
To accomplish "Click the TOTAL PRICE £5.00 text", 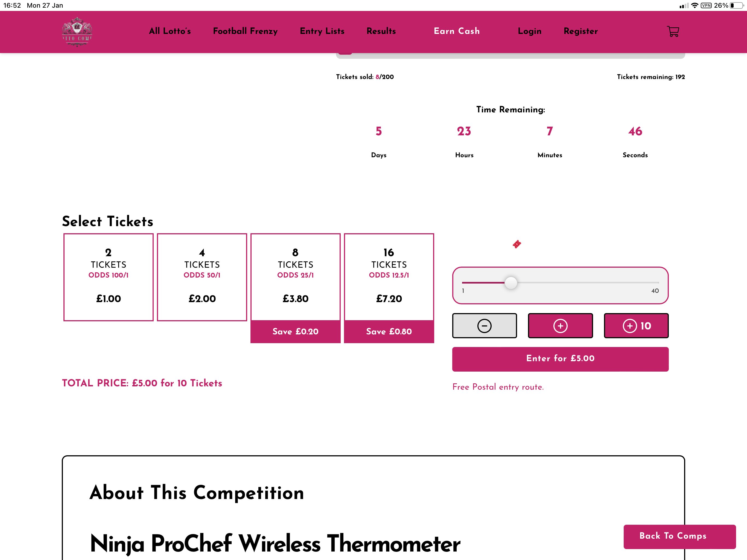I will pos(142,383).
